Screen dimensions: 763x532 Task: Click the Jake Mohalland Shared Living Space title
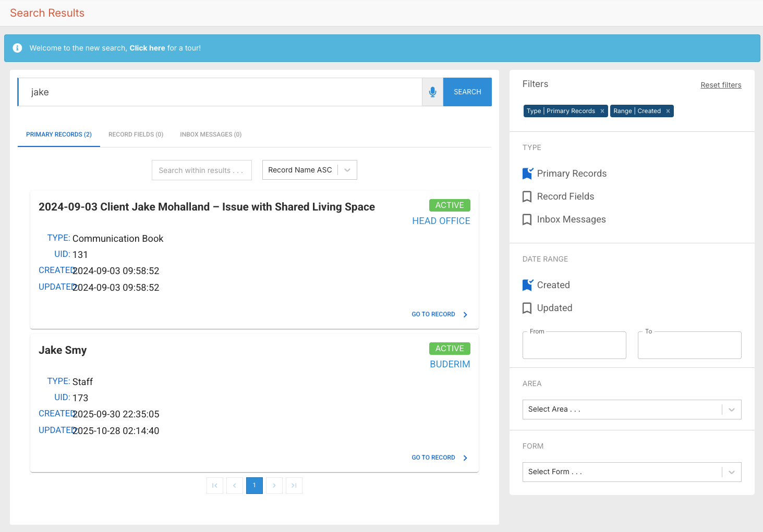pyautogui.click(x=207, y=207)
